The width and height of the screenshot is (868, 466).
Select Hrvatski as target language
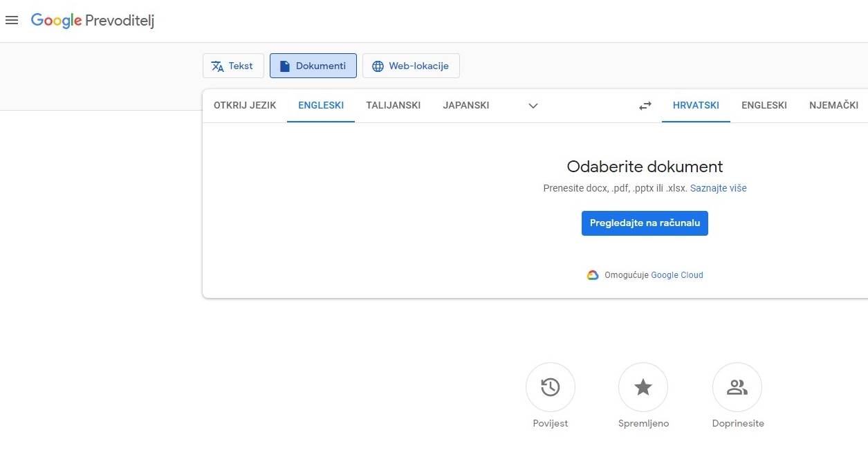pos(696,106)
